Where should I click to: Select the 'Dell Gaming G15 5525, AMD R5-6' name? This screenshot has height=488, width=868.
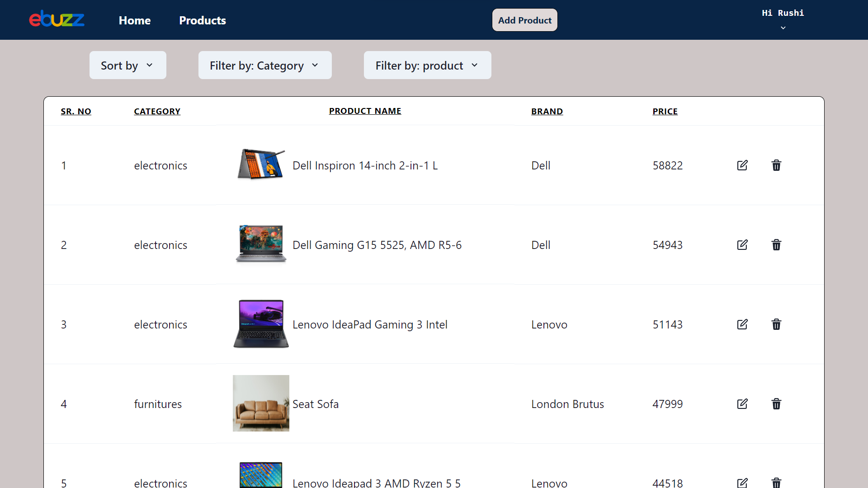[377, 245]
